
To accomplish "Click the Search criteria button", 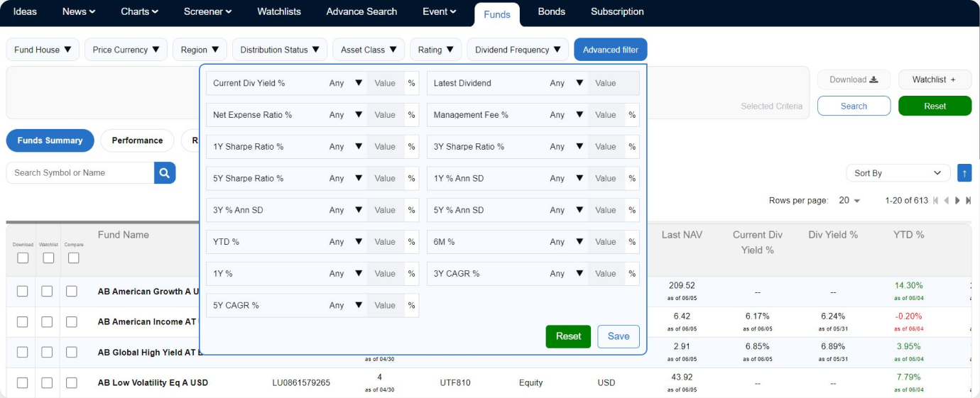I will coord(854,106).
